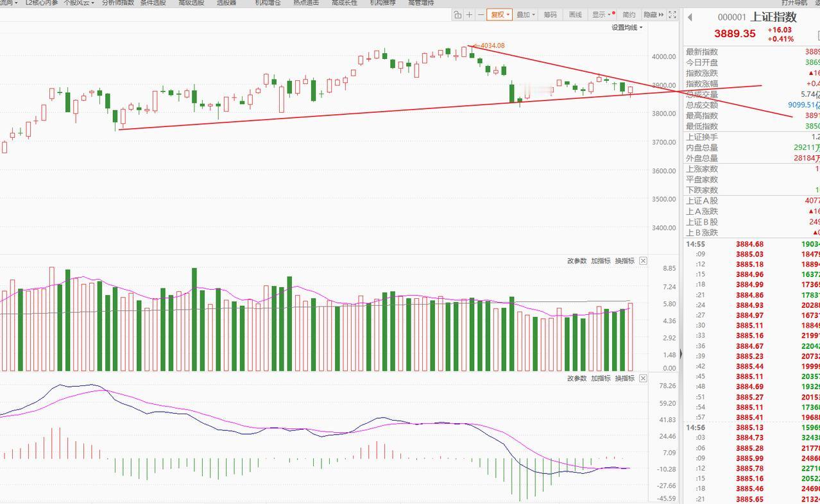The image size is (820, 504).
Task: Open the 叠加 dropdown
Action: pyautogui.click(x=525, y=15)
